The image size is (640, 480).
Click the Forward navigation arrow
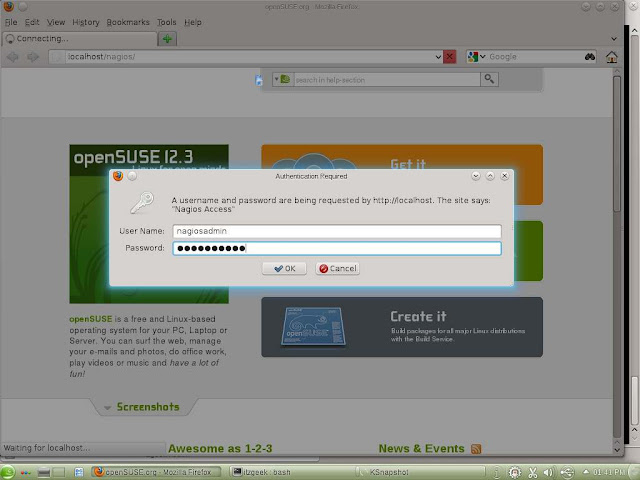click(33, 57)
